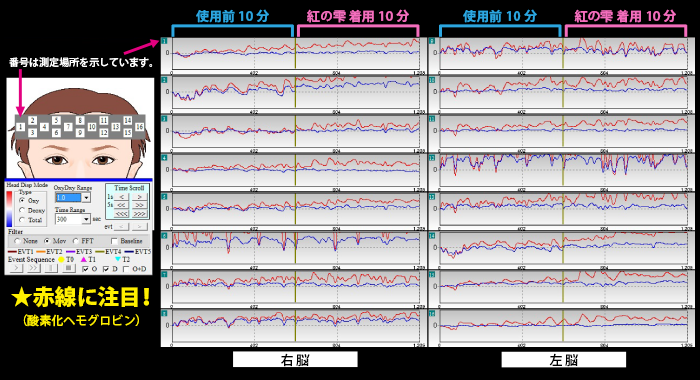The width and height of the screenshot is (700, 380).
Task: Play the event sequence
Action: click(16, 268)
